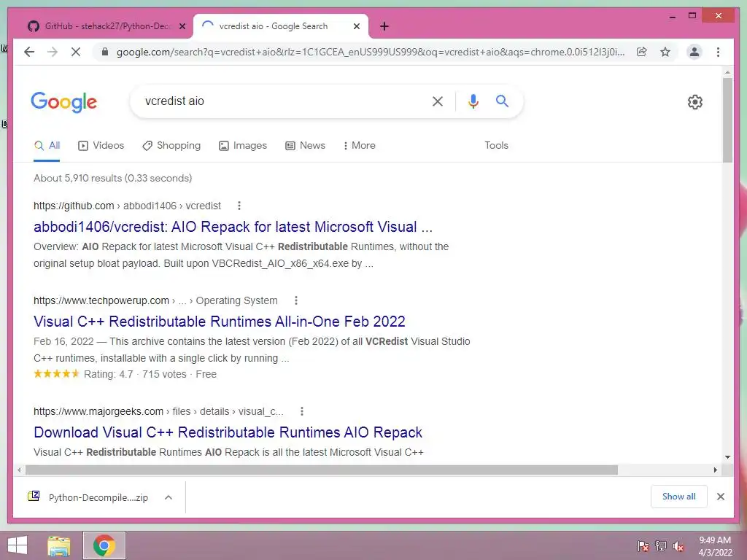This screenshot has width=747, height=560.
Task: Click the horizontal scrollbar thumb
Action: [322, 470]
